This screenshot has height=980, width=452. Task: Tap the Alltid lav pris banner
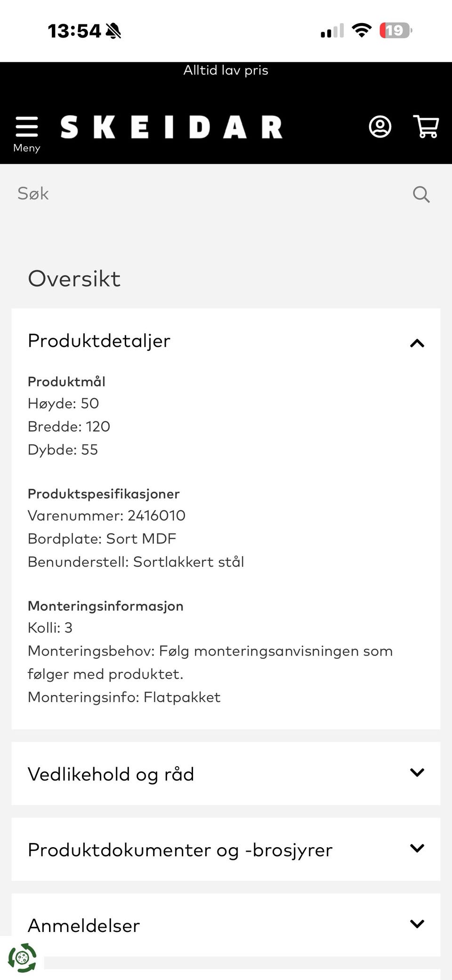pyautogui.click(x=226, y=70)
